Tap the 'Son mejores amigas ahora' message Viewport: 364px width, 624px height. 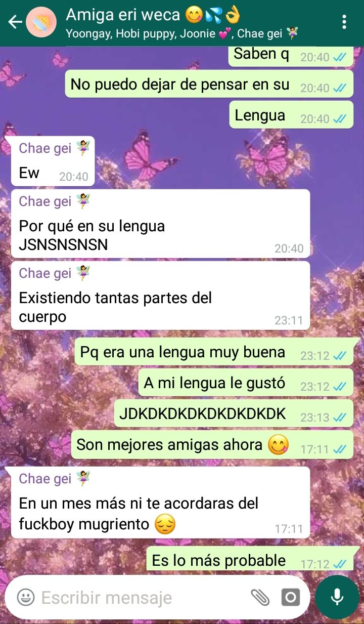pos(212,445)
